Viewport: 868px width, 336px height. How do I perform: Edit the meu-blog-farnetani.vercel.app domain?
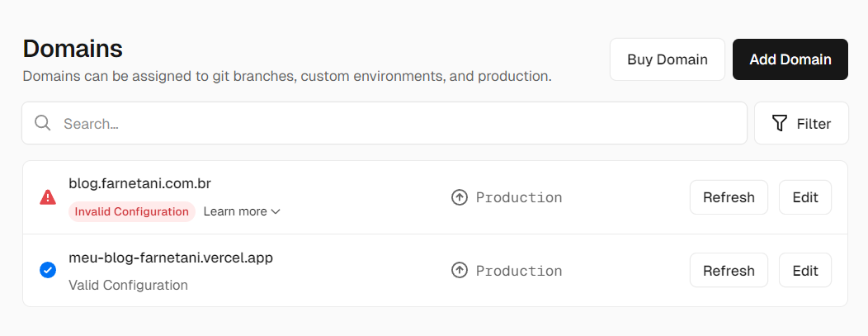(805, 270)
